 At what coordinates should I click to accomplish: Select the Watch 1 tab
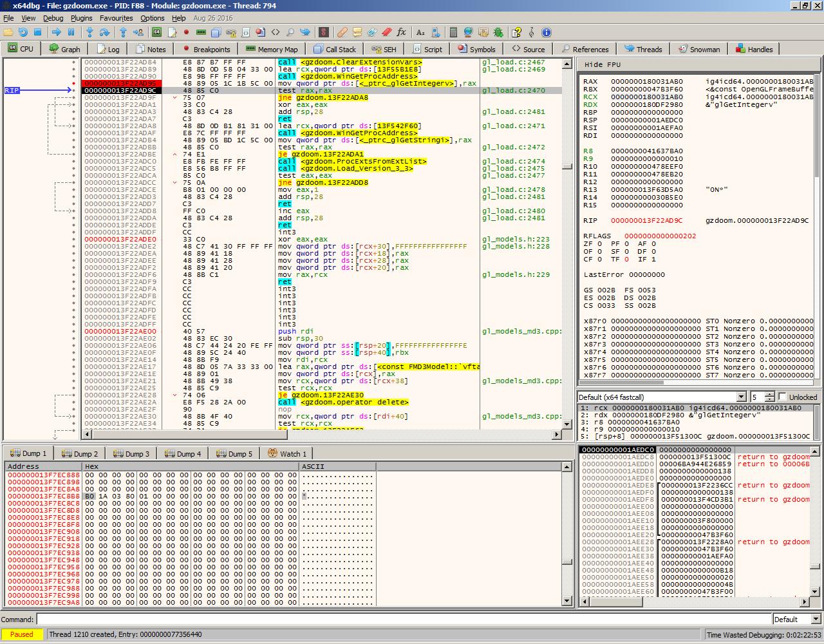point(288,453)
